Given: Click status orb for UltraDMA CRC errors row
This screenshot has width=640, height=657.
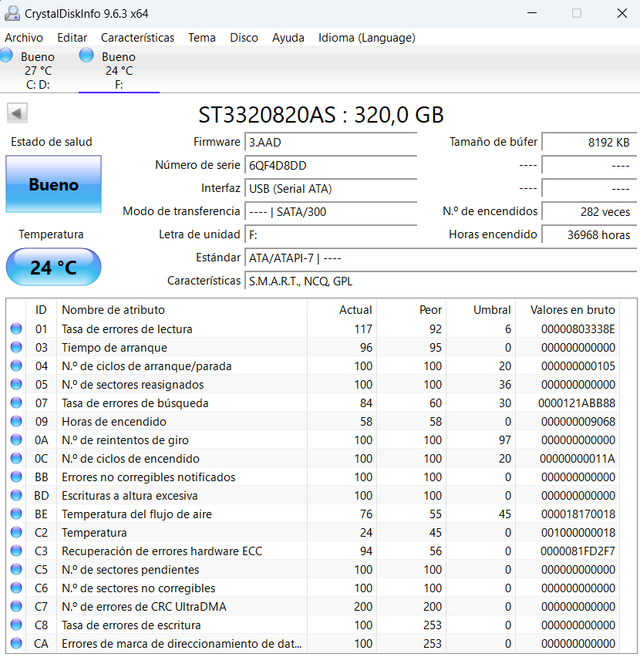Looking at the screenshot, I should pos(16,607).
